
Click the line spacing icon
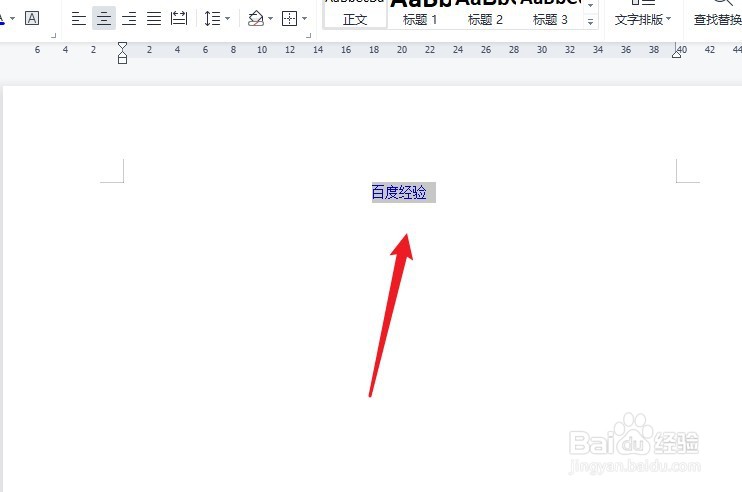(x=212, y=19)
